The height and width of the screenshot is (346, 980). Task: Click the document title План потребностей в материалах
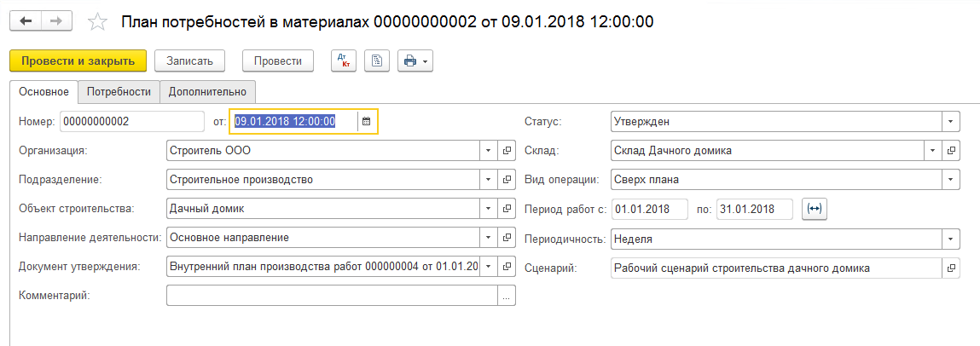pyautogui.click(x=387, y=22)
